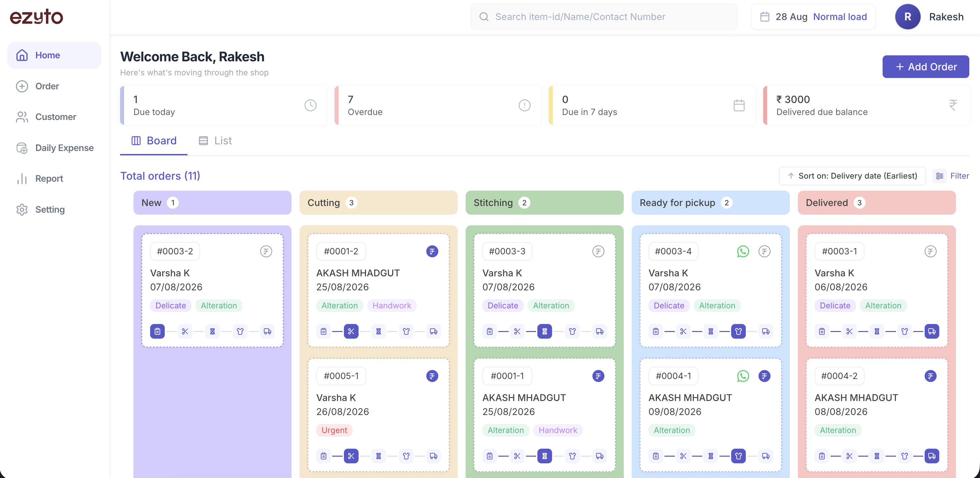Click the shirt ready step on order #0001-2
The height and width of the screenshot is (478, 980).
pos(406,331)
